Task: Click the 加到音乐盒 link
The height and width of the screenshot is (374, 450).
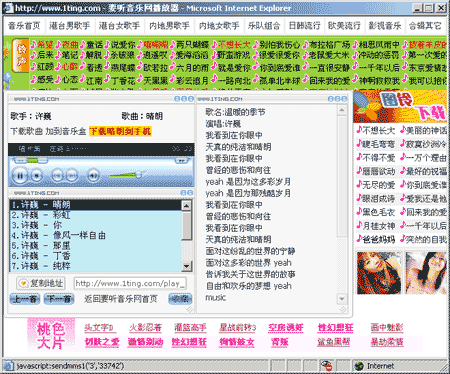Action: point(66,131)
